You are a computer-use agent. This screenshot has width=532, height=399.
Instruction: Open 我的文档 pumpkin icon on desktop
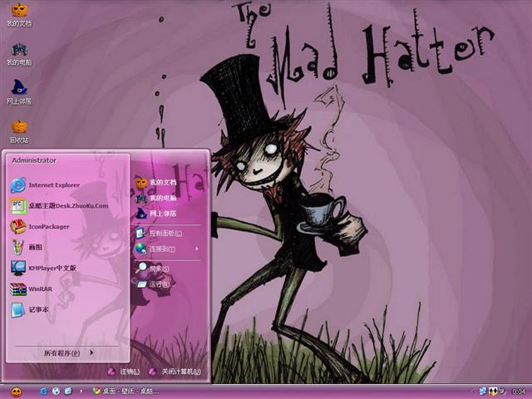click(x=19, y=14)
